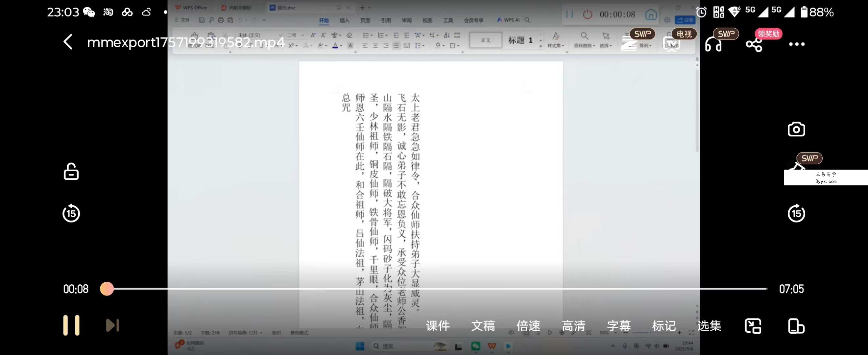Click the 00:08 elapsed time label
The height and width of the screenshot is (355, 868).
tap(76, 289)
